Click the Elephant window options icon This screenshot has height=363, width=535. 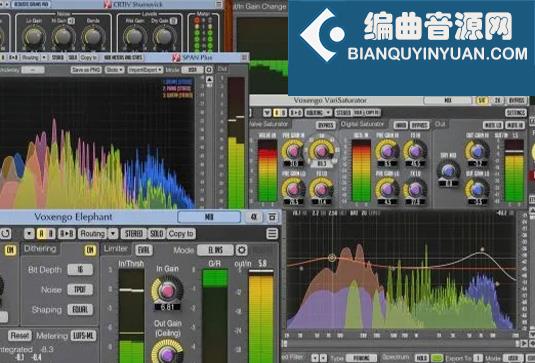click(272, 217)
